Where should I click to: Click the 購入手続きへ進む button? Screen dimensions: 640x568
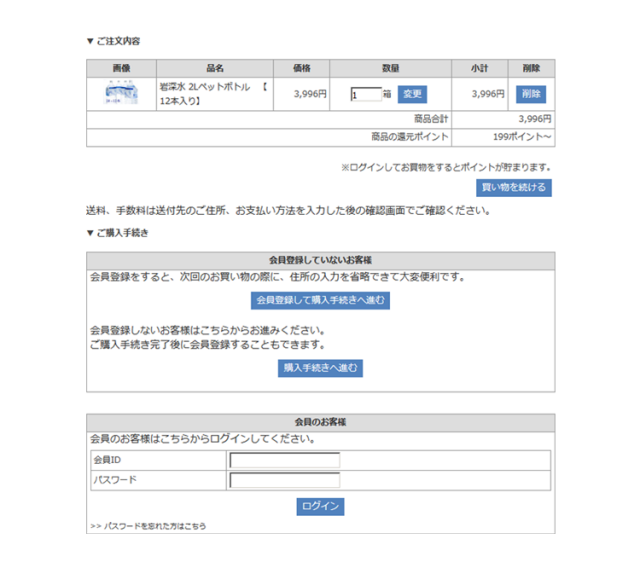pyautogui.click(x=320, y=368)
